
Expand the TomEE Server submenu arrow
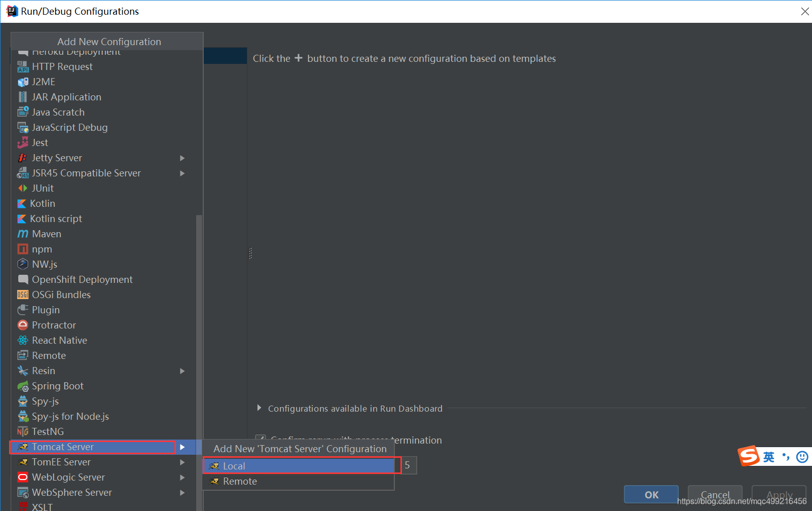pos(182,462)
